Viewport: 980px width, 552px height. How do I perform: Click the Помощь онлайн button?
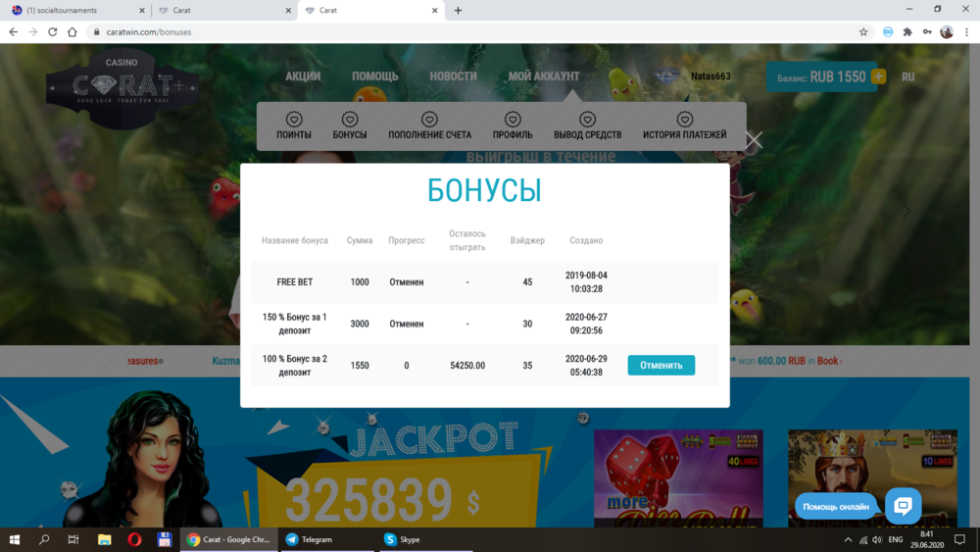(836, 506)
